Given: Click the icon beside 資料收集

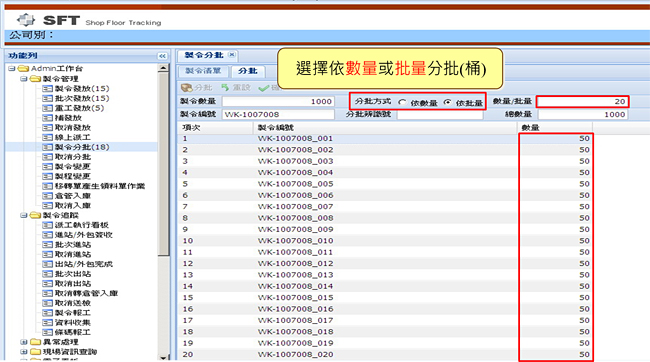Looking at the screenshot, I should 48,322.
